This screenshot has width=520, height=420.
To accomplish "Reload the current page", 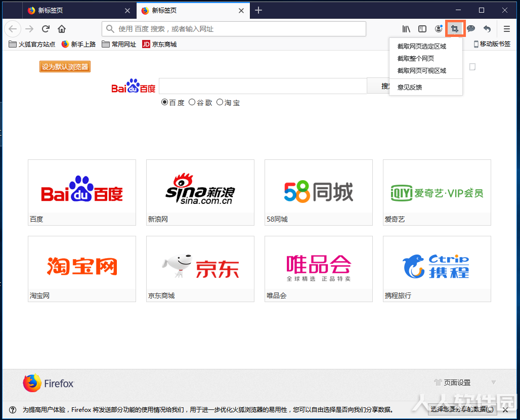I will tap(46, 29).
